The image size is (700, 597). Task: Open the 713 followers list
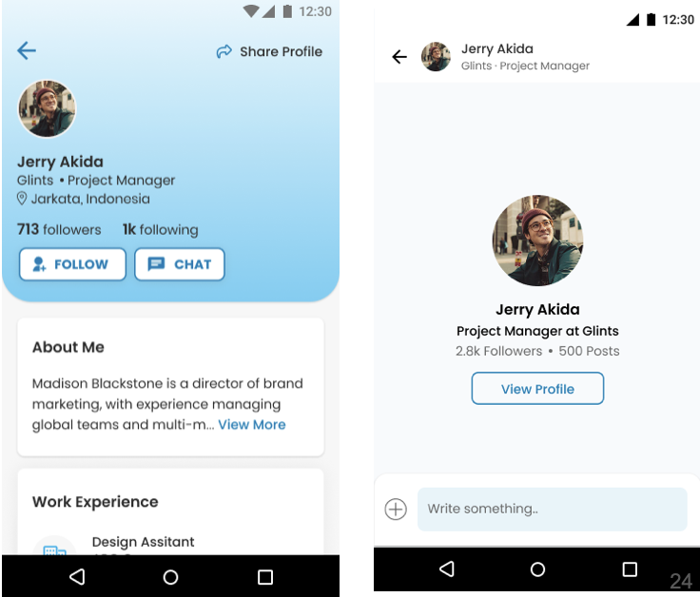coord(59,229)
